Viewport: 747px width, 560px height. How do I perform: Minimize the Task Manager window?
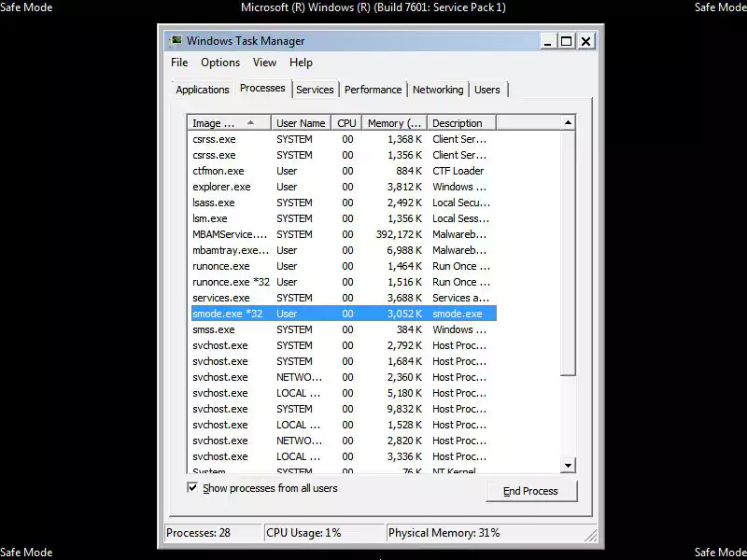pos(548,41)
